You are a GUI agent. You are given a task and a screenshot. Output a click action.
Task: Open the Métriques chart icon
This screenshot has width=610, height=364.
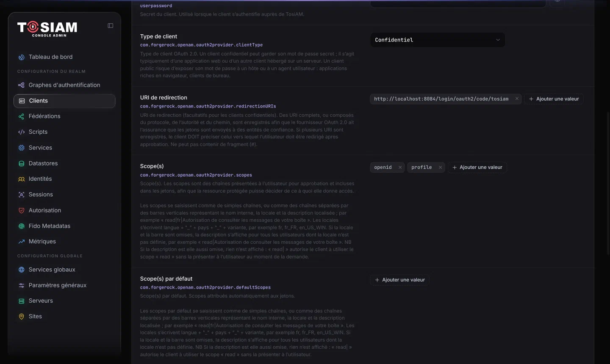coord(22,242)
